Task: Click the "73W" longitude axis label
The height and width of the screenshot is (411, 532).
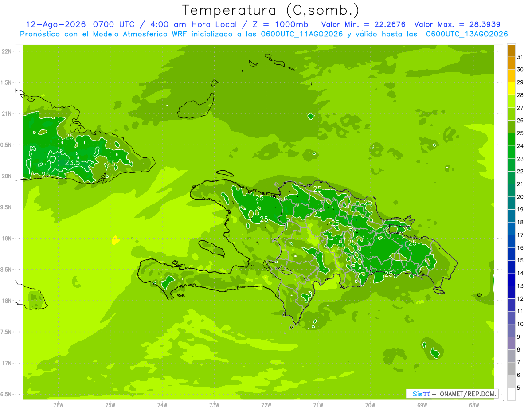Action: 214,405
